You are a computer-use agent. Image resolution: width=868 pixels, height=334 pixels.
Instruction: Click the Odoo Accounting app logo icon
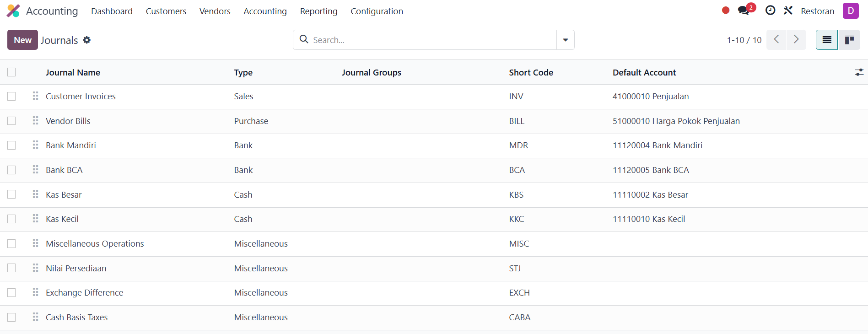tap(13, 11)
